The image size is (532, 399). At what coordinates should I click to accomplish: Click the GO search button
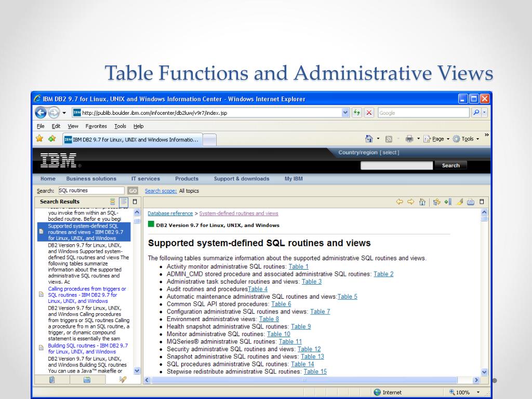132,191
